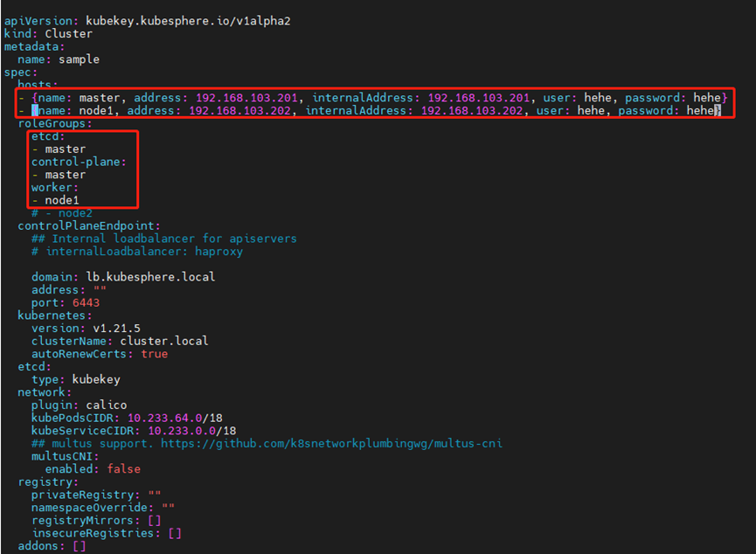Select the commented node2 line
Viewport: 756px width, 554px height.
coord(66,212)
